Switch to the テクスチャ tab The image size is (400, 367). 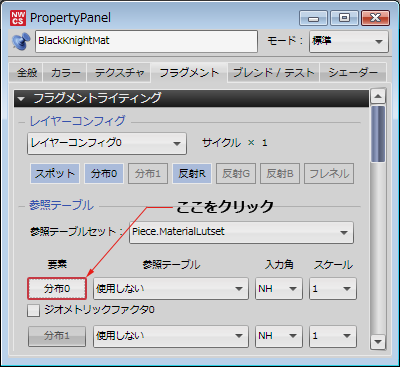tap(119, 72)
